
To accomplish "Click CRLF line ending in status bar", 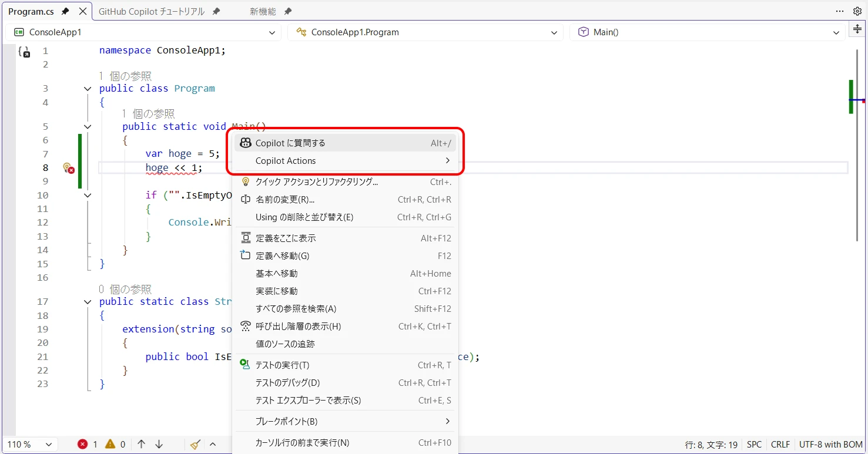I will tap(780, 445).
